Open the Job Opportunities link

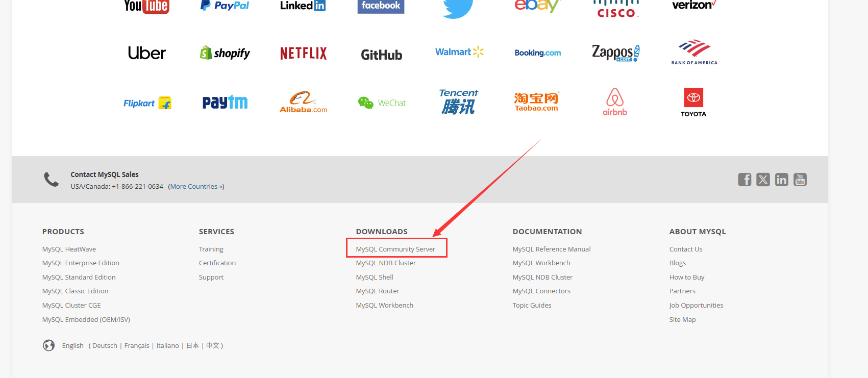pyautogui.click(x=696, y=306)
